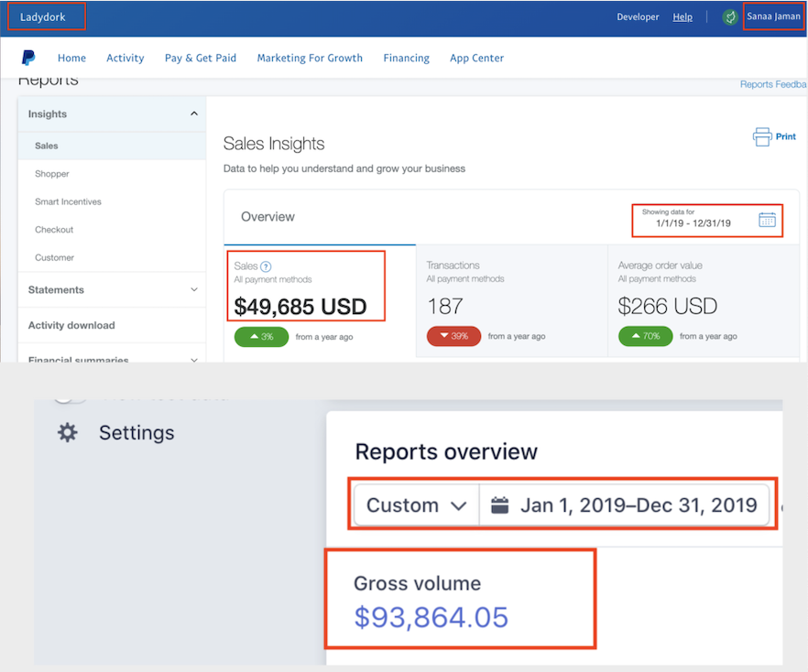Click the red 39% transactions change badge

[453, 336]
